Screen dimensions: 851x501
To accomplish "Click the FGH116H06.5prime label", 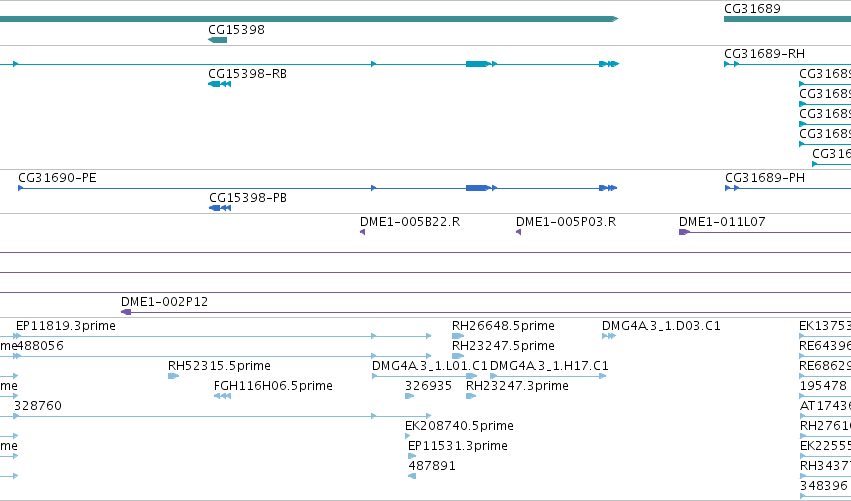I will point(273,385).
